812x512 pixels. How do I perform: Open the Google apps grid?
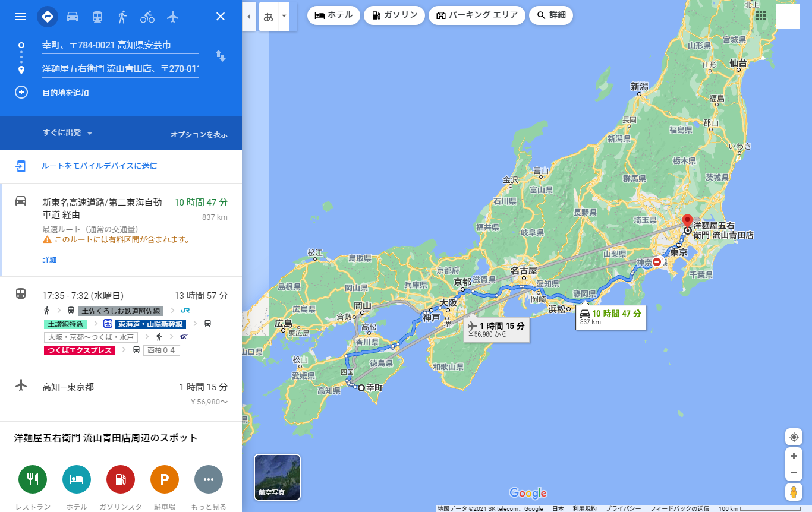pos(761,15)
